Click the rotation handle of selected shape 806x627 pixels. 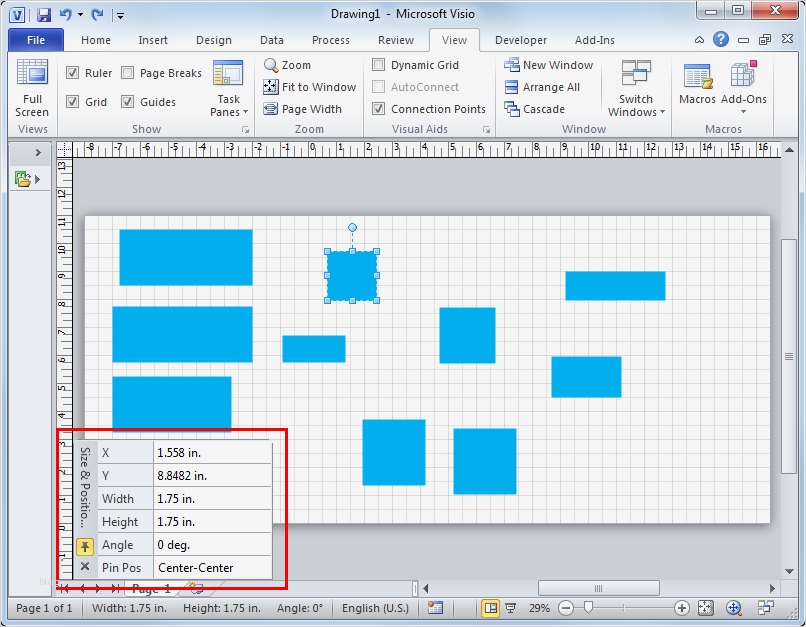click(352, 227)
